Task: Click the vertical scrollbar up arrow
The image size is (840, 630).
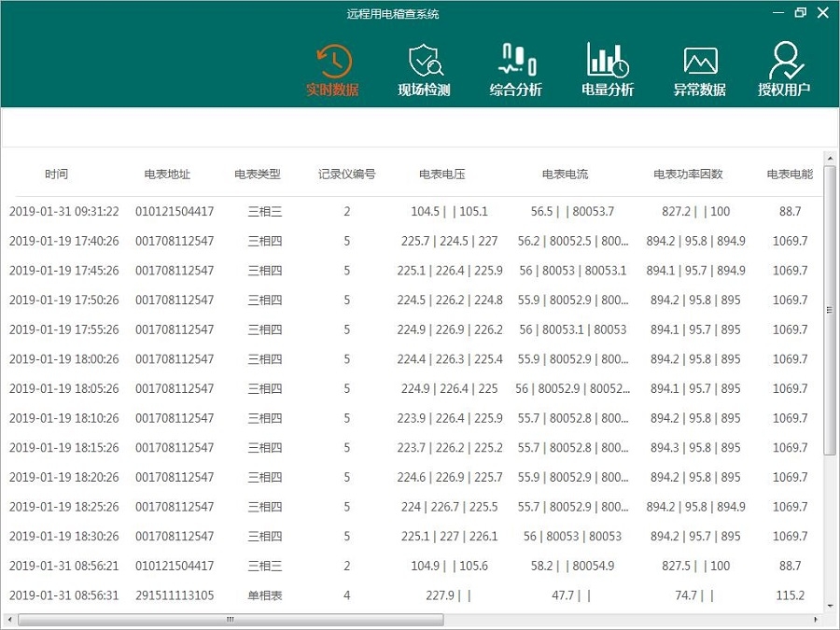Action: [830, 158]
